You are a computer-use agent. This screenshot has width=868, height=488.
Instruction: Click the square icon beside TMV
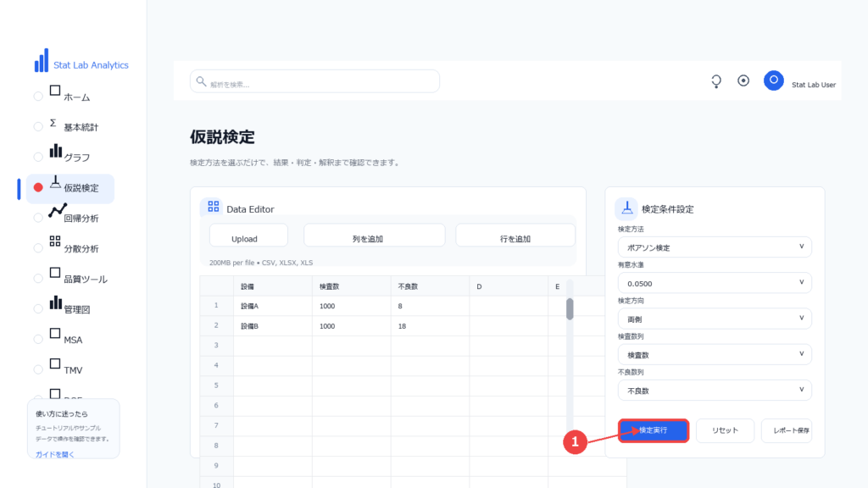(x=55, y=363)
